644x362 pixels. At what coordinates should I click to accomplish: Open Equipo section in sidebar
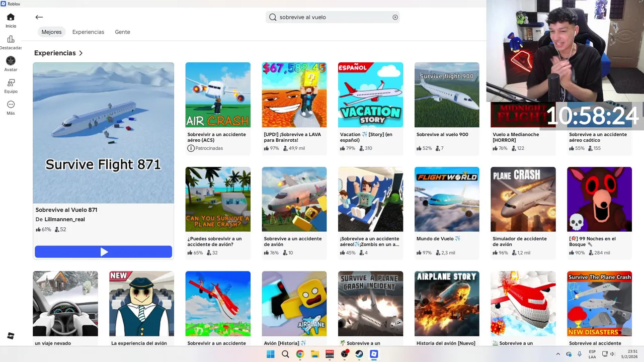click(11, 86)
